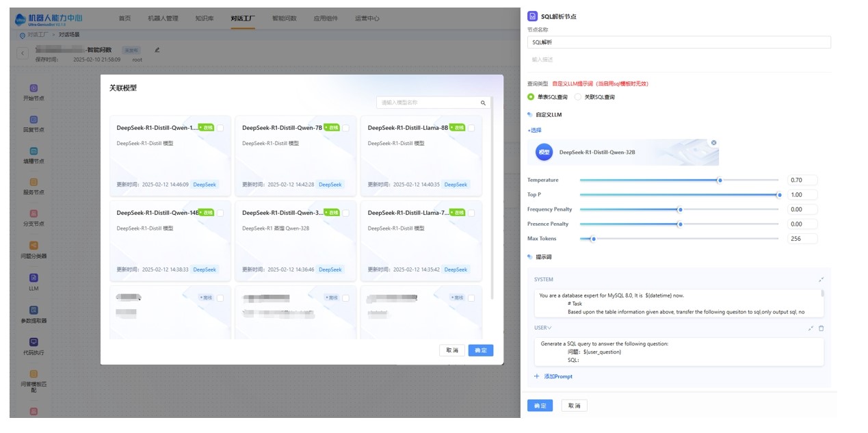Click the model list scrollbar in 关联模型 dialog

coord(492,198)
